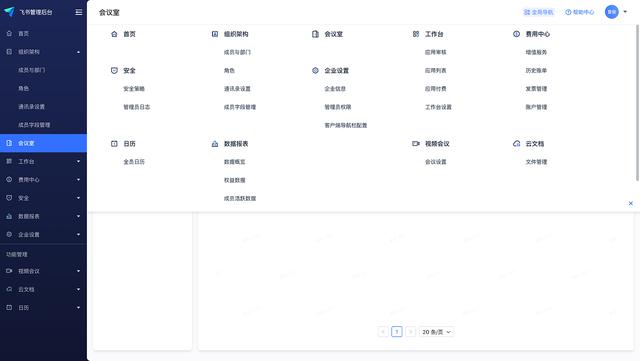Expand the 费用中心 arrow in the sidebar
Viewport: 640px width, 361px height.
tap(78, 180)
